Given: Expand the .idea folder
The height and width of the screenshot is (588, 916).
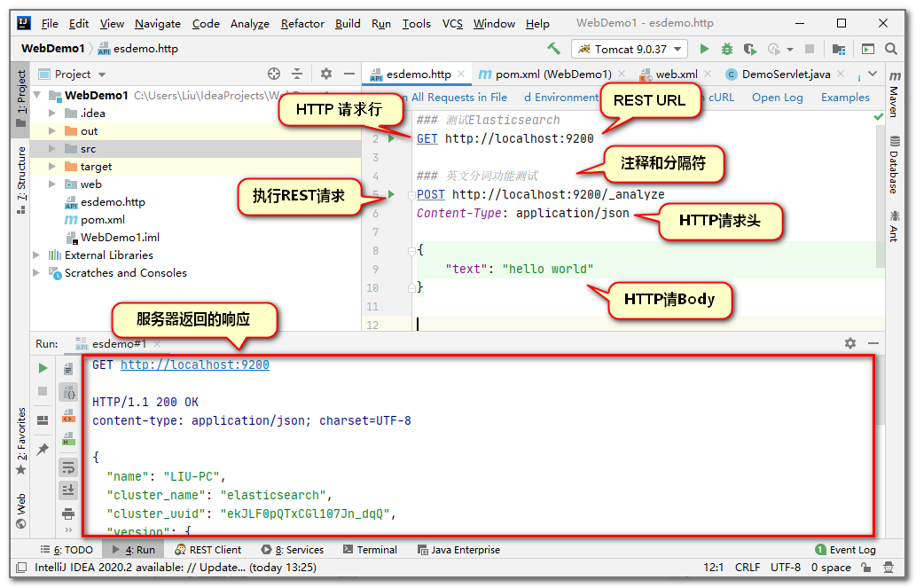Looking at the screenshot, I should pyautogui.click(x=52, y=113).
